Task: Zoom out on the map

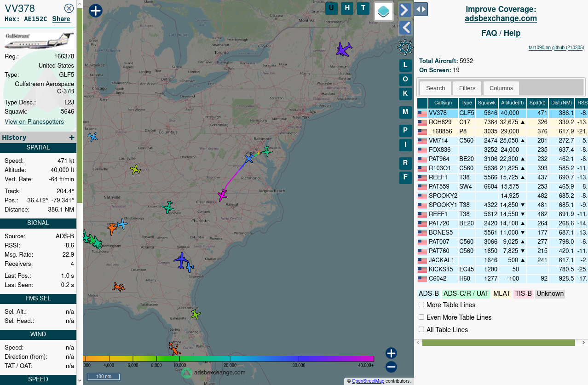Action: (x=391, y=367)
